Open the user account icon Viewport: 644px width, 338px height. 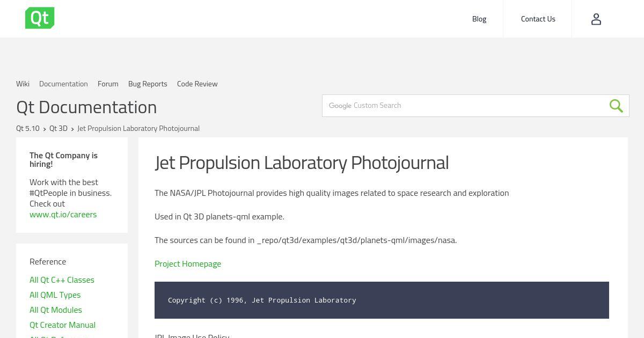coord(596,19)
